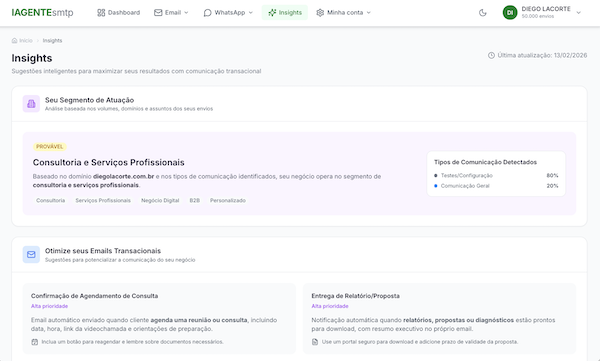The image size is (600, 361).
Task: Click the diegolacorte.com.br domain text
Action: point(124,176)
